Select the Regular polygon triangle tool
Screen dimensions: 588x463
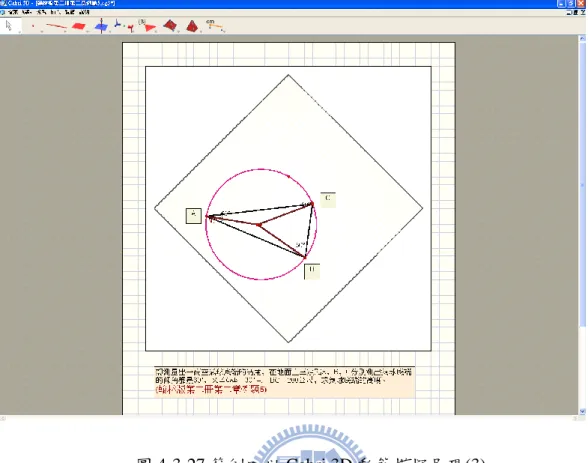(147, 26)
